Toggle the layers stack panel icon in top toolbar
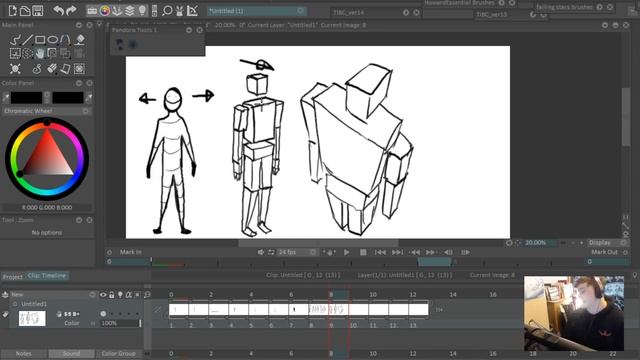640x360 pixels. [129, 11]
